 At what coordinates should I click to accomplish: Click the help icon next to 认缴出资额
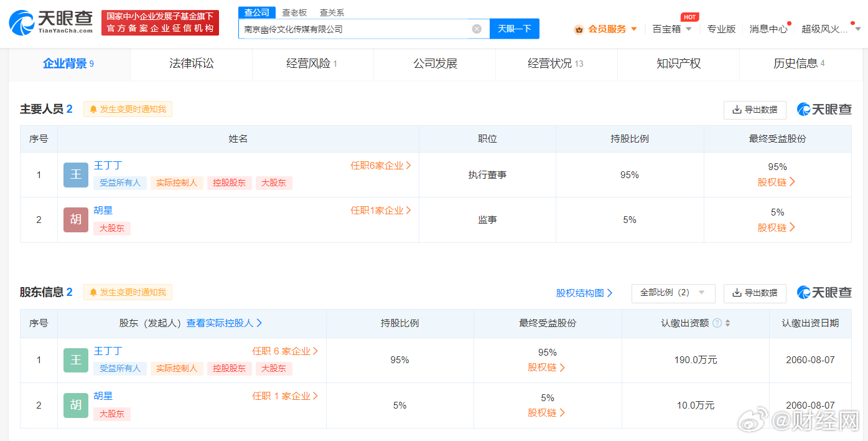tap(717, 323)
